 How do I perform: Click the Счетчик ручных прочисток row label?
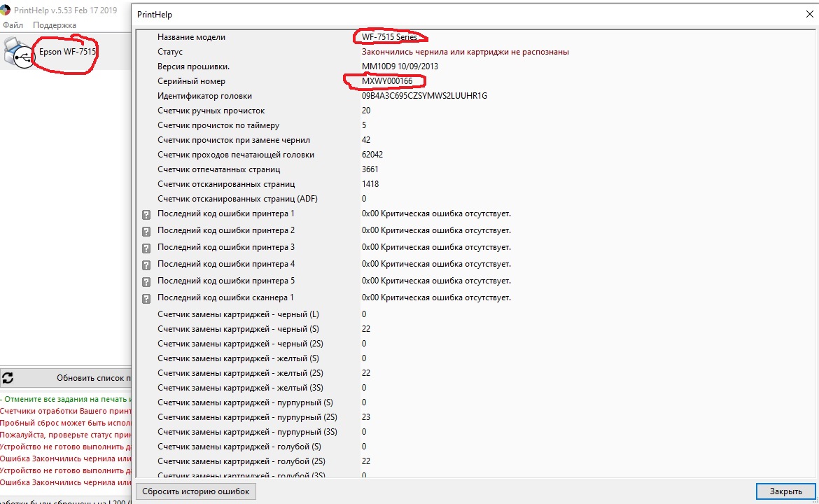pyautogui.click(x=211, y=111)
